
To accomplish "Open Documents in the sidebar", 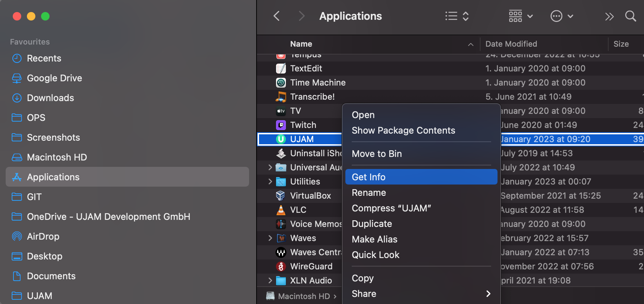I will [127, 276].
